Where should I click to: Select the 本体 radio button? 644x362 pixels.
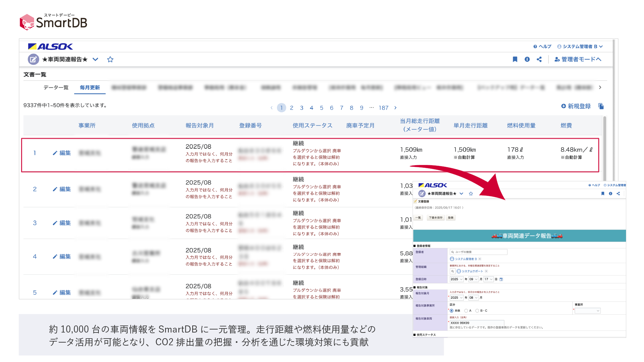452,311
